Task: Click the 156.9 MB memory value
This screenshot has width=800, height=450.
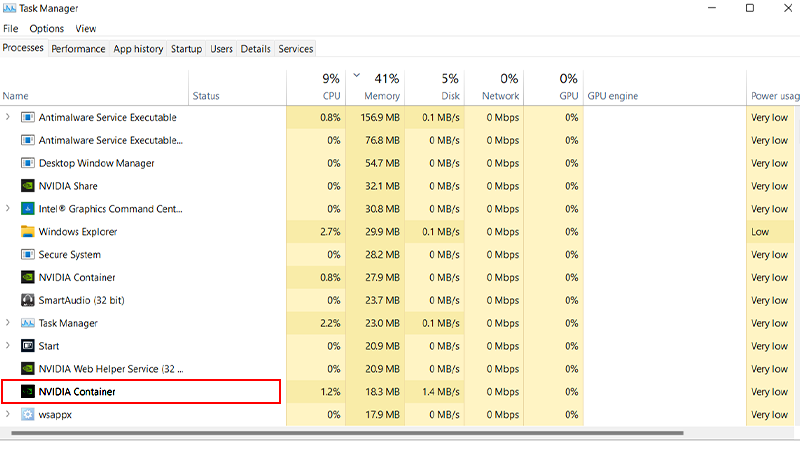Action: (x=380, y=117)
